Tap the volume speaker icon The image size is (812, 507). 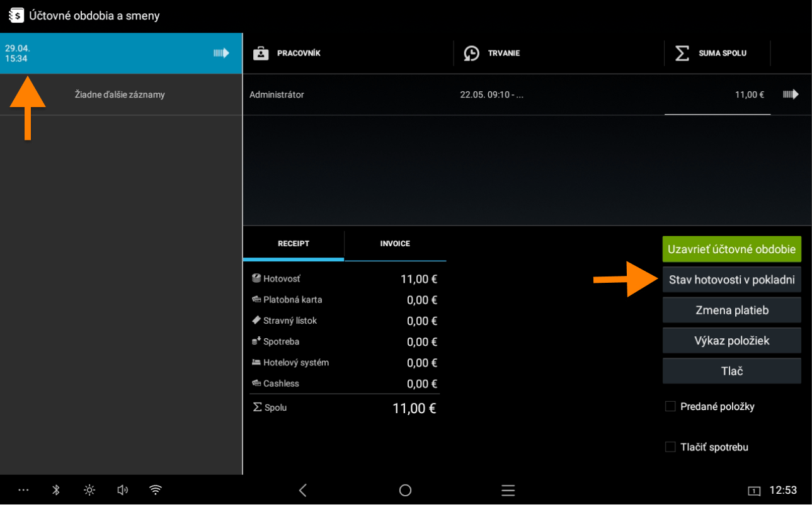(122, 490)
